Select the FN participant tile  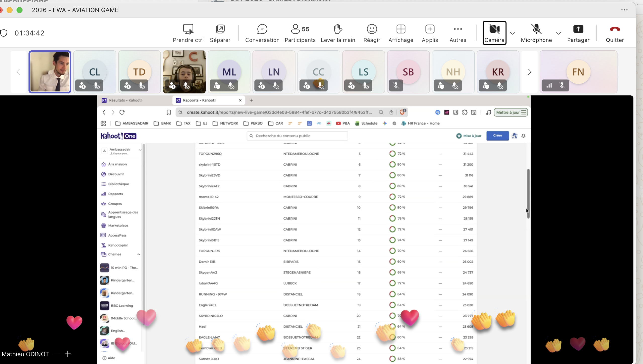[578, 72]
